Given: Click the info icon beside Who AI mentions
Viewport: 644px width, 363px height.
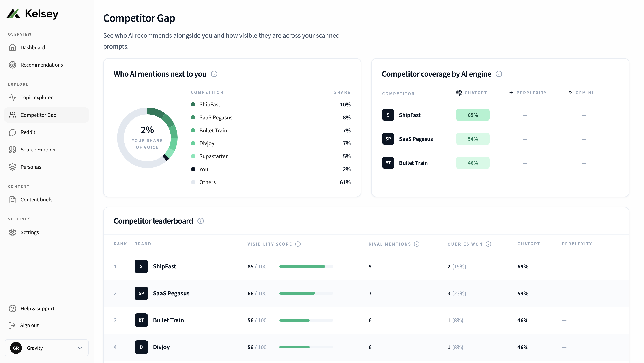Looking at the screenshot, I should tap(214, 74).
